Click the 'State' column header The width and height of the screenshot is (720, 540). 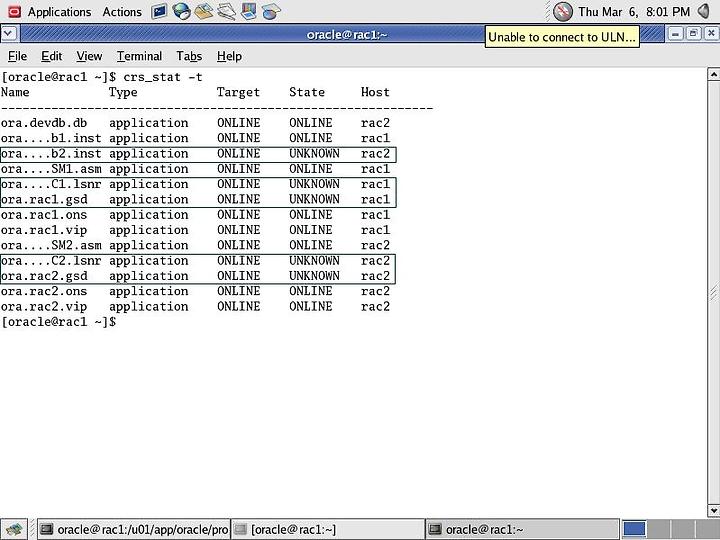[307, 92]
